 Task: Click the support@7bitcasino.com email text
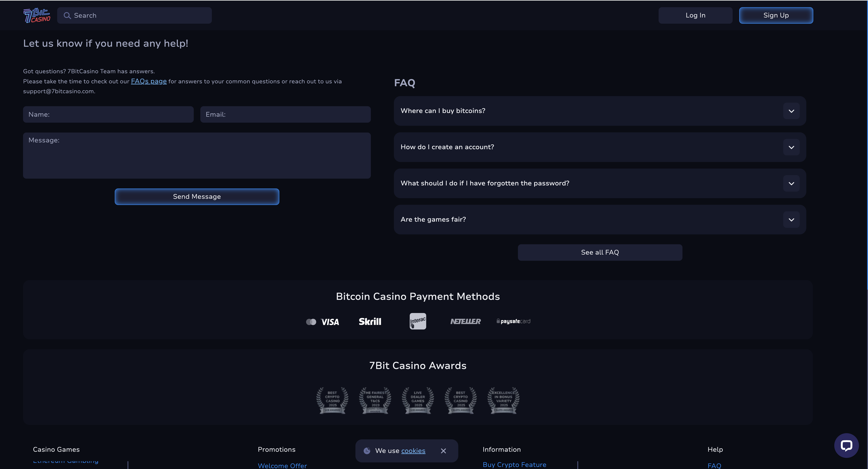pyautogui.click(x=59, y=91)
